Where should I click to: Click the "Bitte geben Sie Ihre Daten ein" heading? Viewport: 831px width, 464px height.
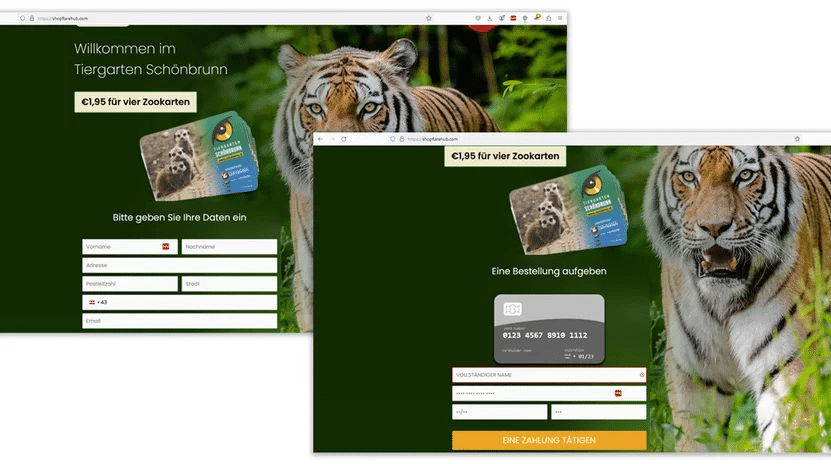[180, 217]
